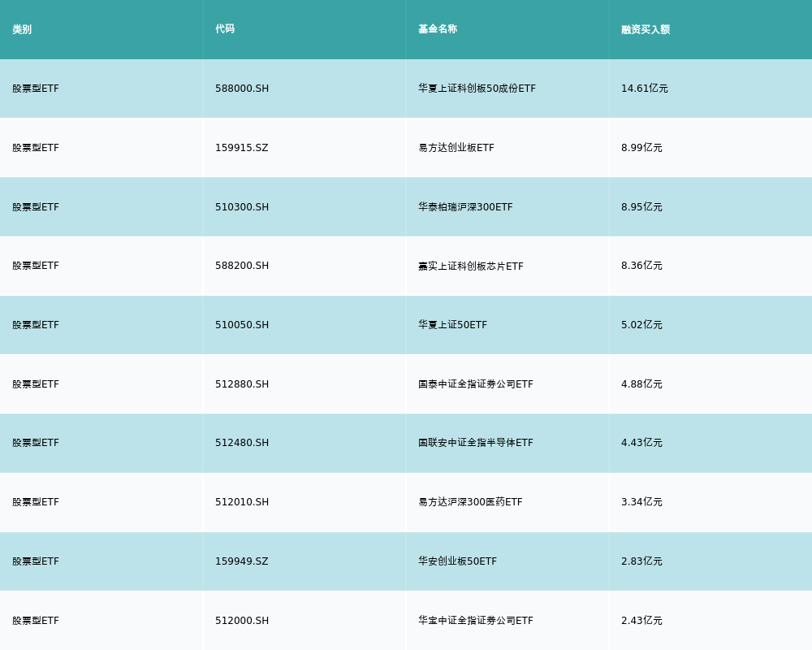812x650 pixels.
Task: Select code 512000.SH
Action: coord(242,621)
